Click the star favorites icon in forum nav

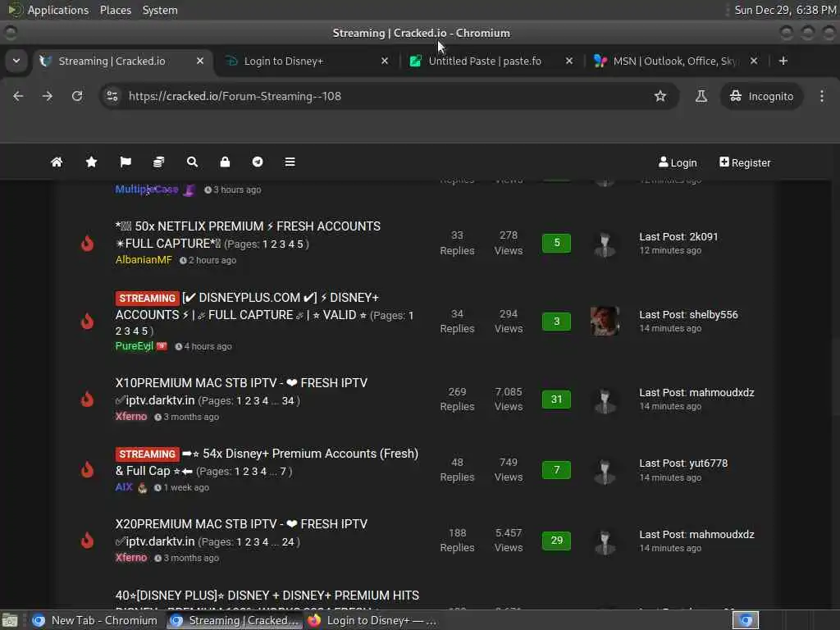[92, 162]
